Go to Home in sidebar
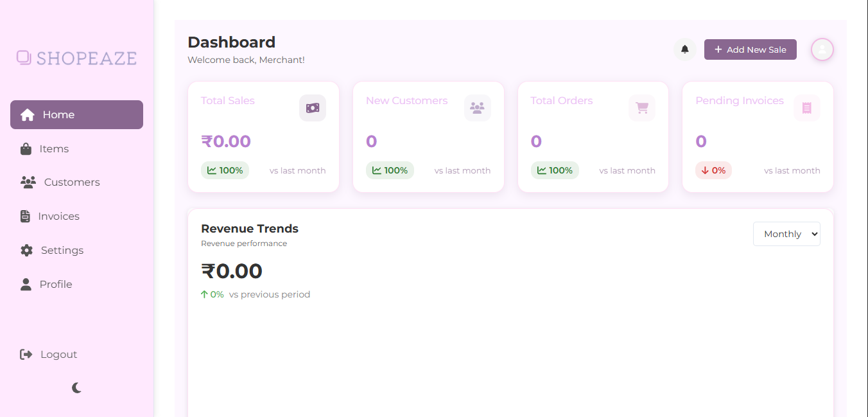 click(x=76, y=115)
